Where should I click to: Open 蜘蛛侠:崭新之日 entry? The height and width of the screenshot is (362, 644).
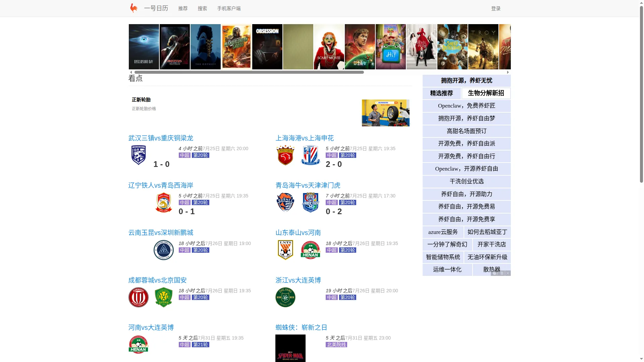pos(301,327)
